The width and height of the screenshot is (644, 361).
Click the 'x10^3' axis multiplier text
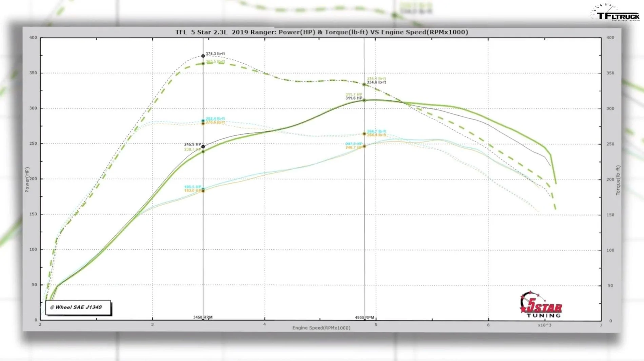click(x=544, y=325)
